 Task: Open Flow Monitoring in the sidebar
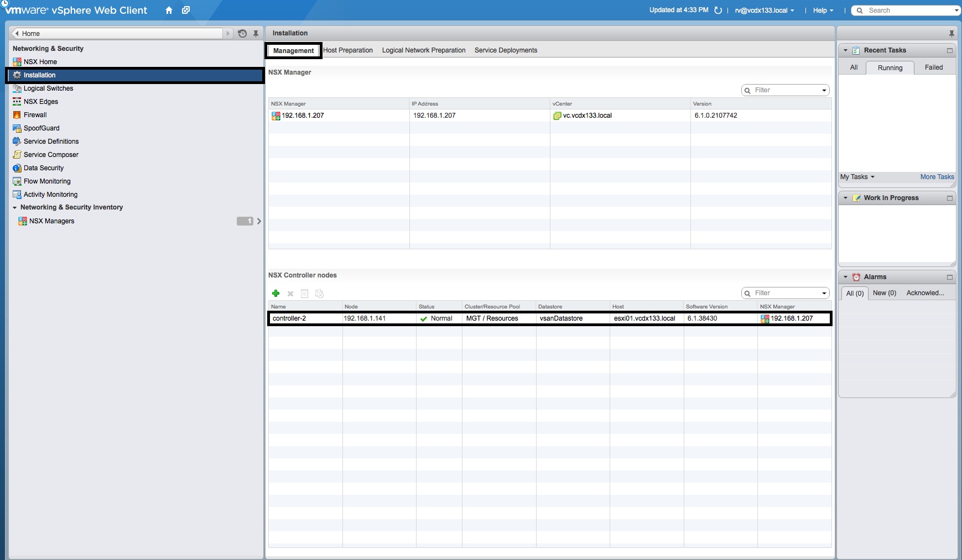46,181
